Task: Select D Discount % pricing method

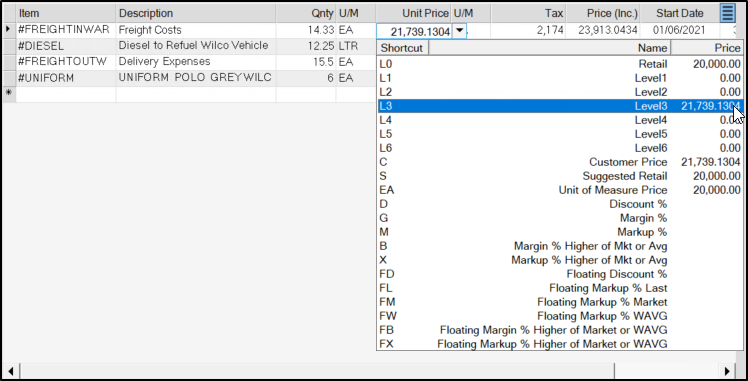Action: (560, 204)
